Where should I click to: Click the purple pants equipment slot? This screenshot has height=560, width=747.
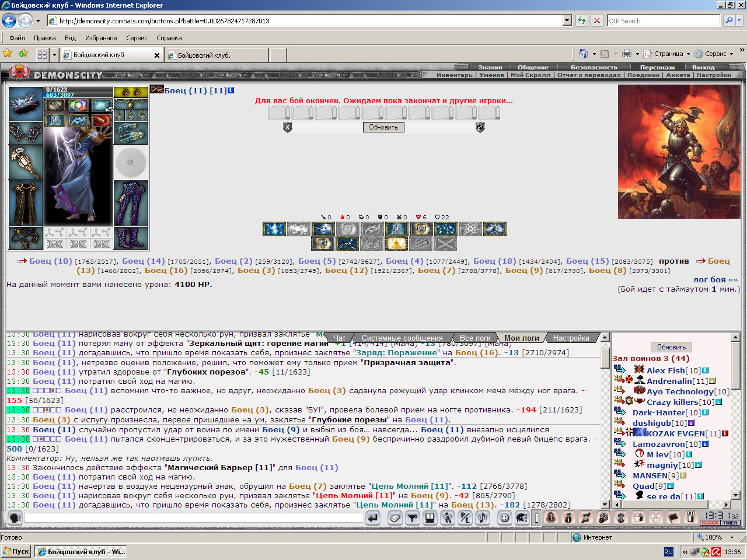pos(131,203)
